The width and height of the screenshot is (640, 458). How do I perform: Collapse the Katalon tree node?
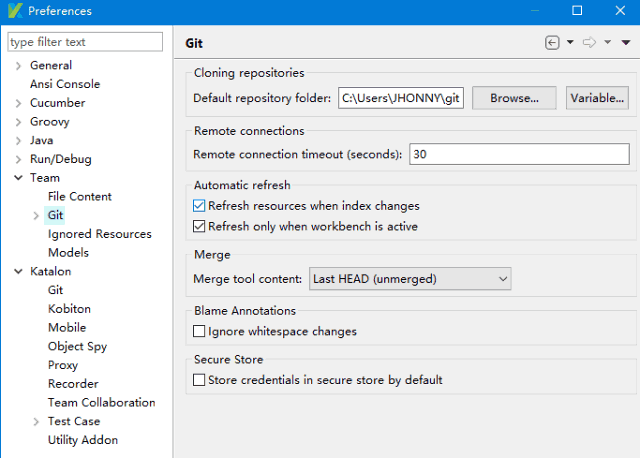(x=18, y=271)
